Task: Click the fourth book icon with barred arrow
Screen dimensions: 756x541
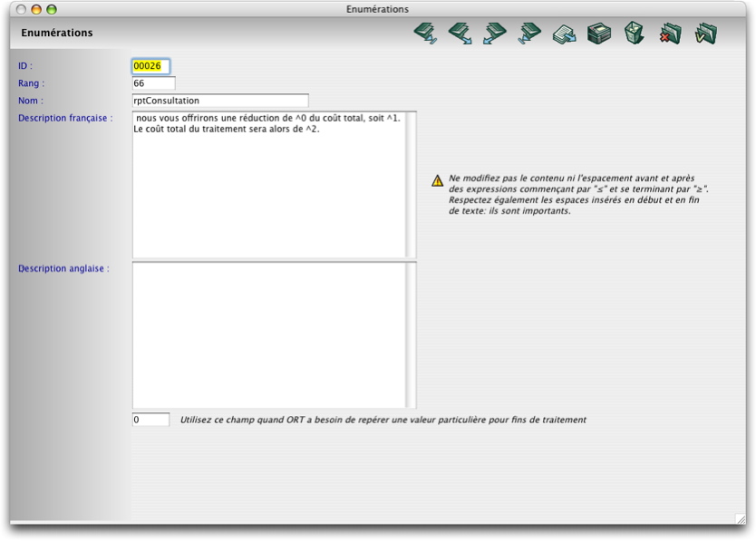Action: pyautogui.click(x=529, y=34)
